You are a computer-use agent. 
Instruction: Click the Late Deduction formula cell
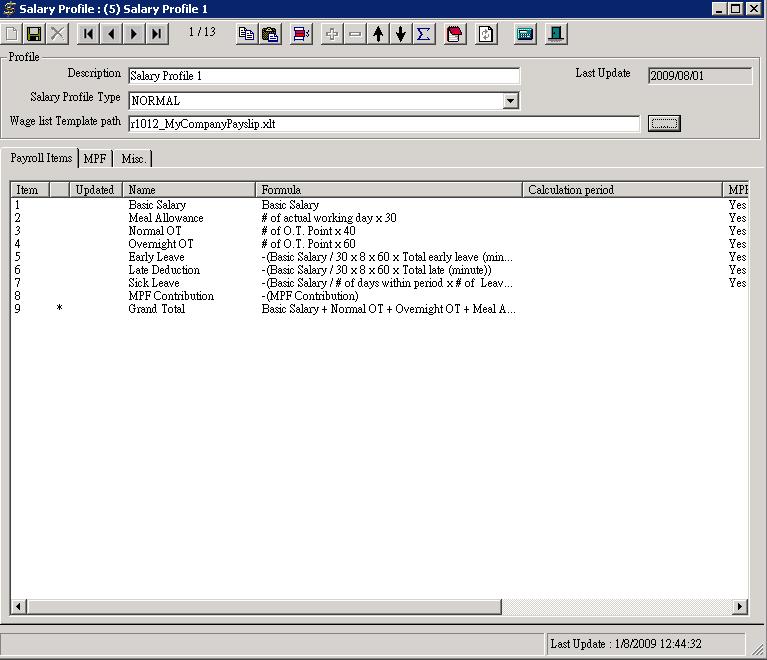pos(376,270)
